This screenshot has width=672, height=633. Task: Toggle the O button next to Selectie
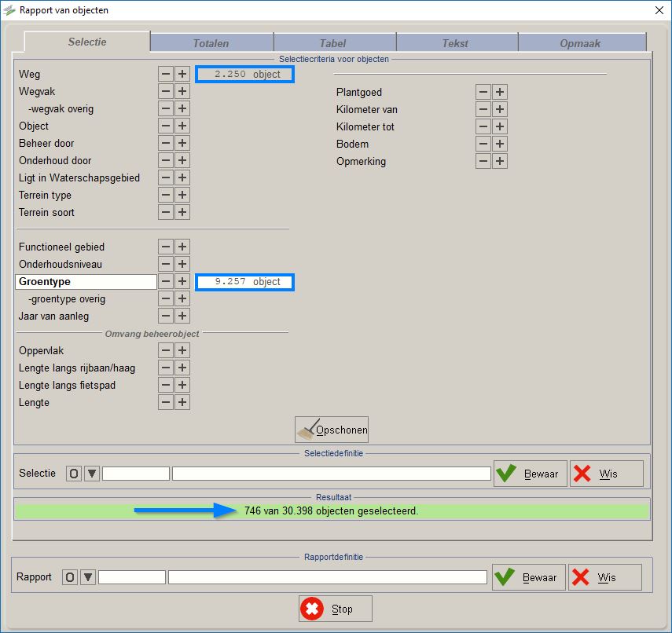pyautogui.click(x=74, y=474)
